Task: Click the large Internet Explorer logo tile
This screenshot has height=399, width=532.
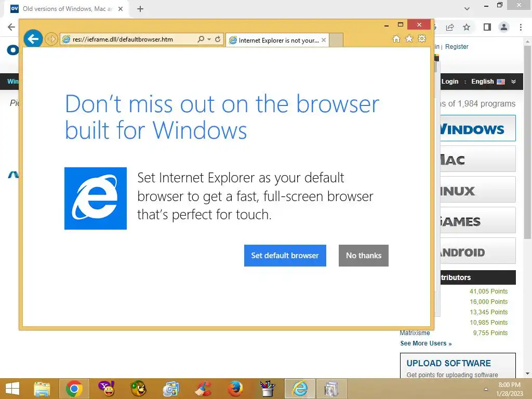Action: pyautogui.click(x=96, y=198)
